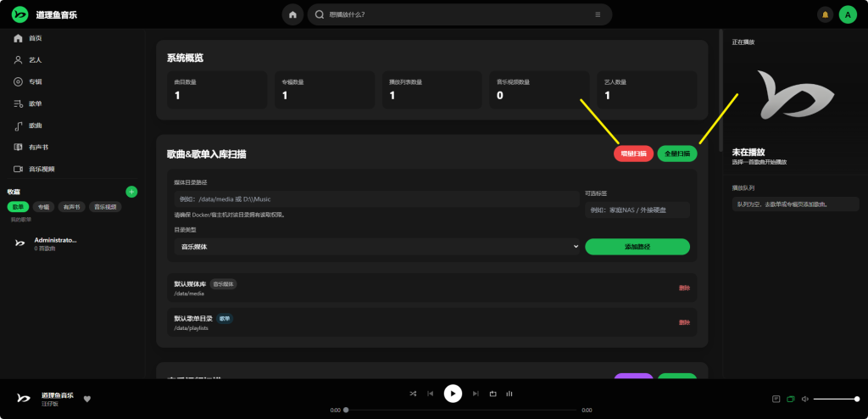This screenshot has width=868, height=419.
Task: Expand the 目录类型 dropdown showing 音乐媒体
Action: point(376,247)
